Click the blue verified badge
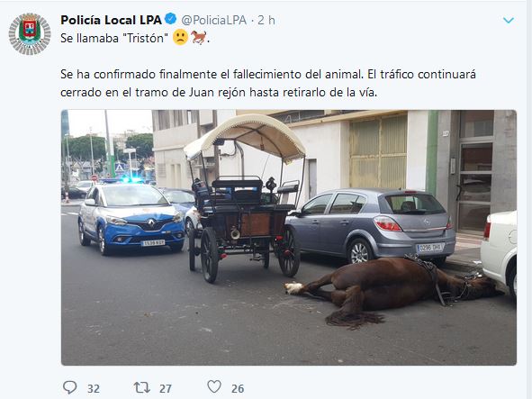Viewport: 532px width, 399px height. (170, 19)
